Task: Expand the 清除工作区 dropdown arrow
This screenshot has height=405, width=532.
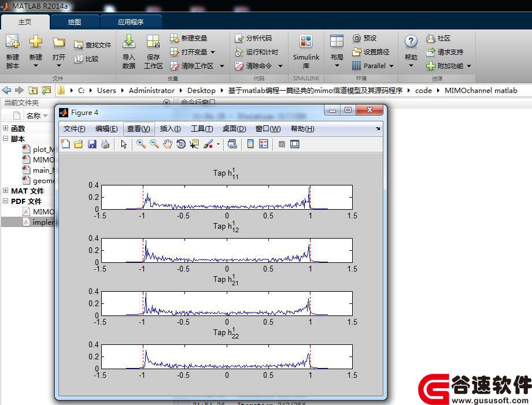Action: pos(222,66)
